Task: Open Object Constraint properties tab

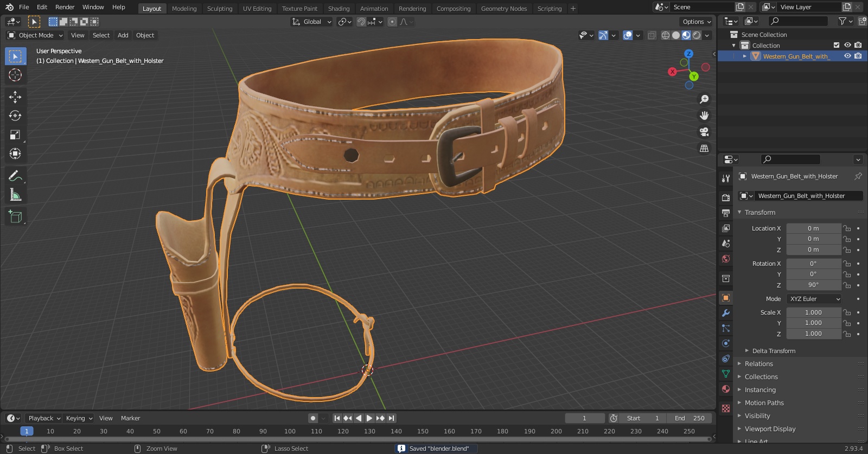Action: point(726,359)
